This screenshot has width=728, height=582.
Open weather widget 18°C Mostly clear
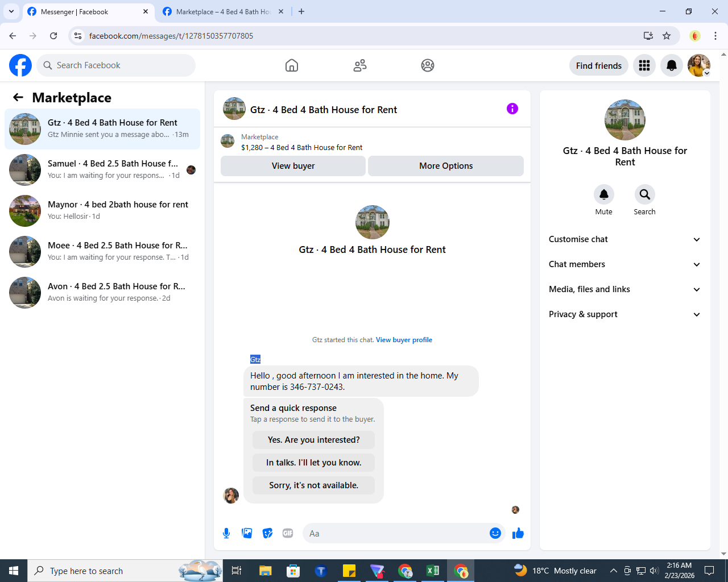[555, 571]
